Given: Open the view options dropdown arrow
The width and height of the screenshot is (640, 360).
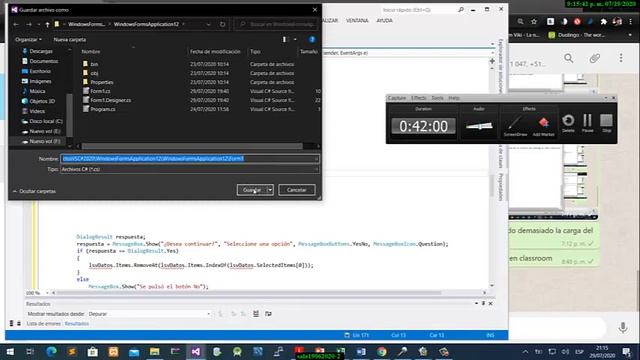Looking at the screenshot, I should pos(295,40).
